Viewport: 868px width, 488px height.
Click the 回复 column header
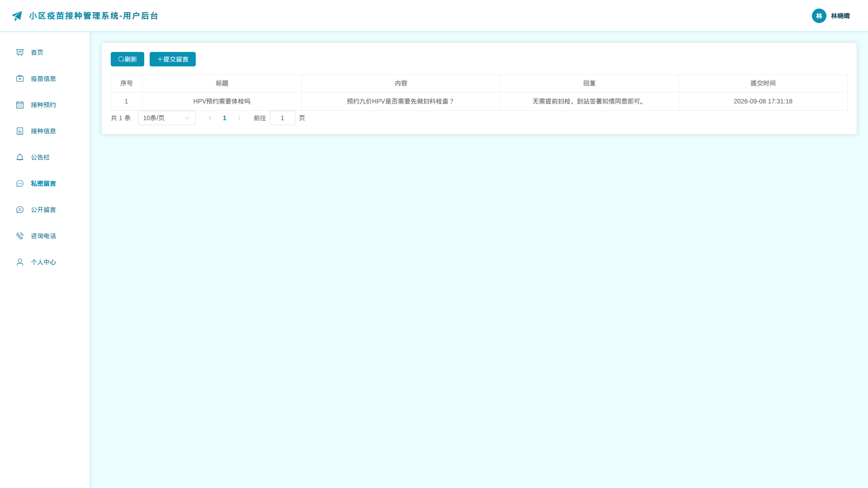[x=590, y=84]
